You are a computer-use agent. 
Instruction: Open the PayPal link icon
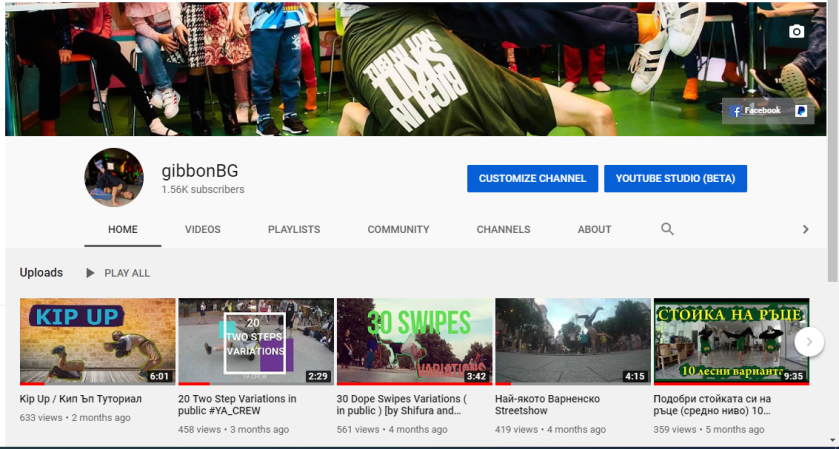[x=801, y=111]
